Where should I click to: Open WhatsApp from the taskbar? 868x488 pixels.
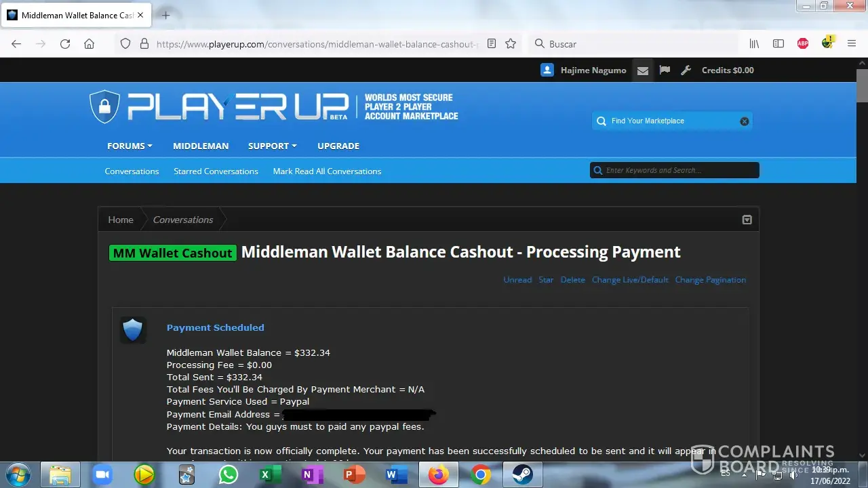pos(229,474)
